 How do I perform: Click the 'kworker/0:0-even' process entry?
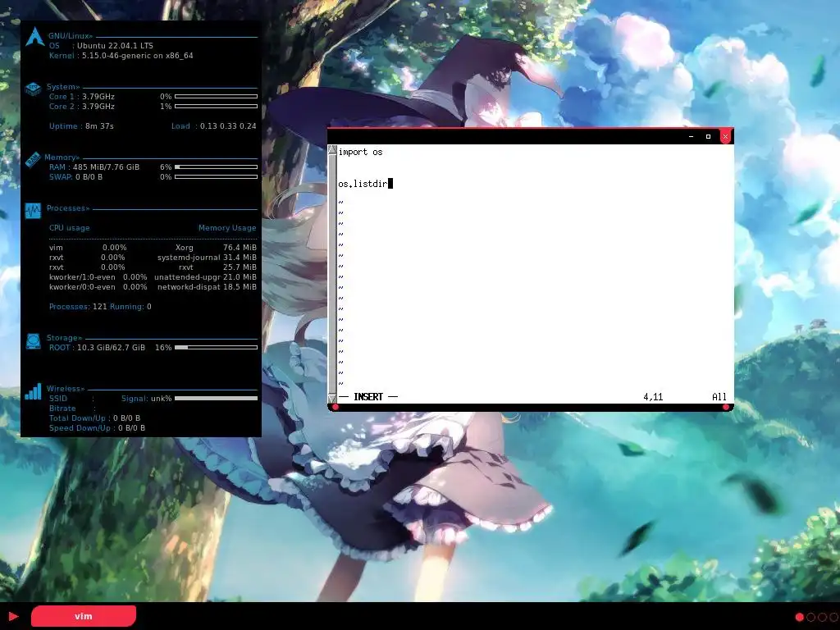82,286
